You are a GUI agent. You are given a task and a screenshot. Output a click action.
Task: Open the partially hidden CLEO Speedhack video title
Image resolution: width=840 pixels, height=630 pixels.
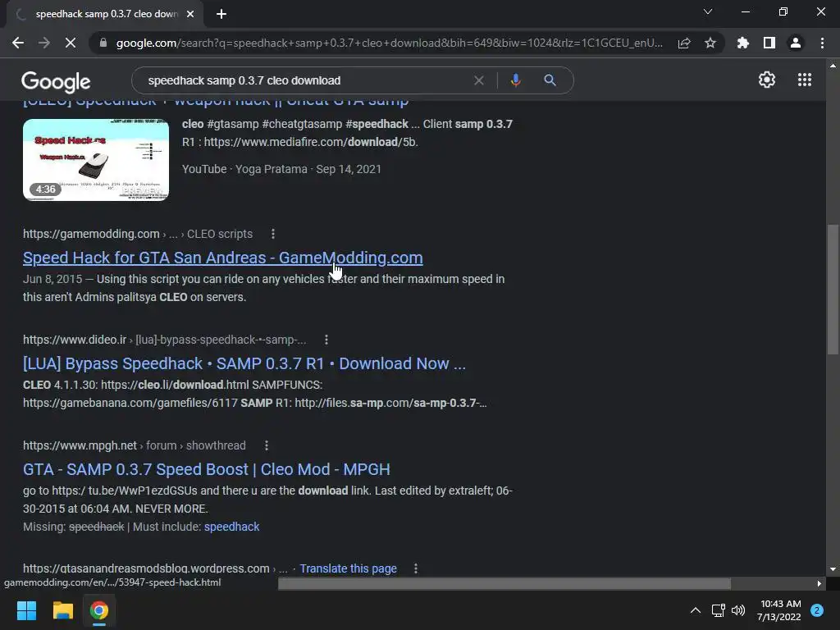pos(216,102)
